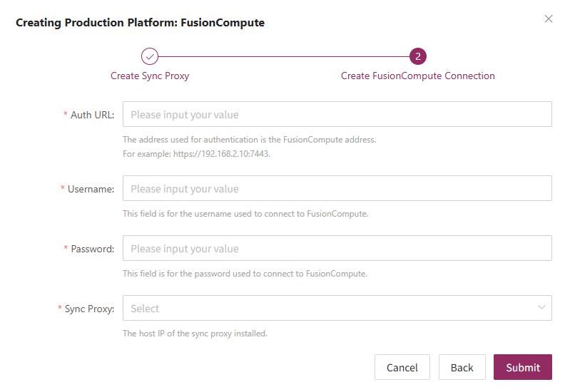Viewport: 565px width, 392px height.
Task: Go Back to the previous step
Action: click(462, 367)
